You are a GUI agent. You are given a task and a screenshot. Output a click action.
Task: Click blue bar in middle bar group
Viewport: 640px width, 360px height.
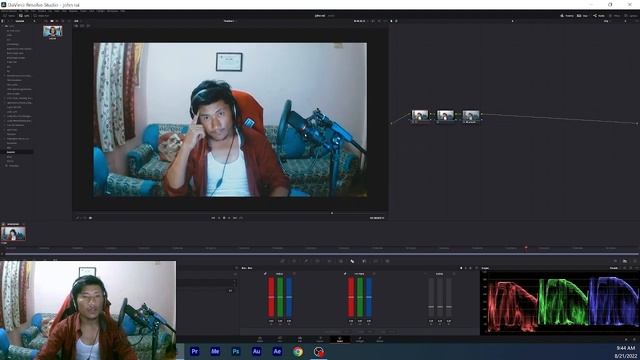[x=369, y=297]
